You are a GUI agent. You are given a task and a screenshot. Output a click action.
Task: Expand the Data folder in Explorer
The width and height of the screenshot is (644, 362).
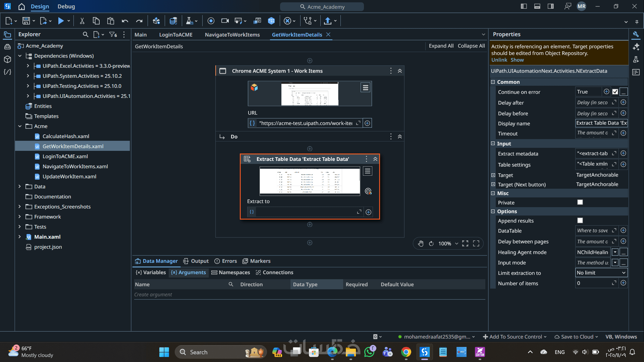pyautogui.click(x=20, y=187)
